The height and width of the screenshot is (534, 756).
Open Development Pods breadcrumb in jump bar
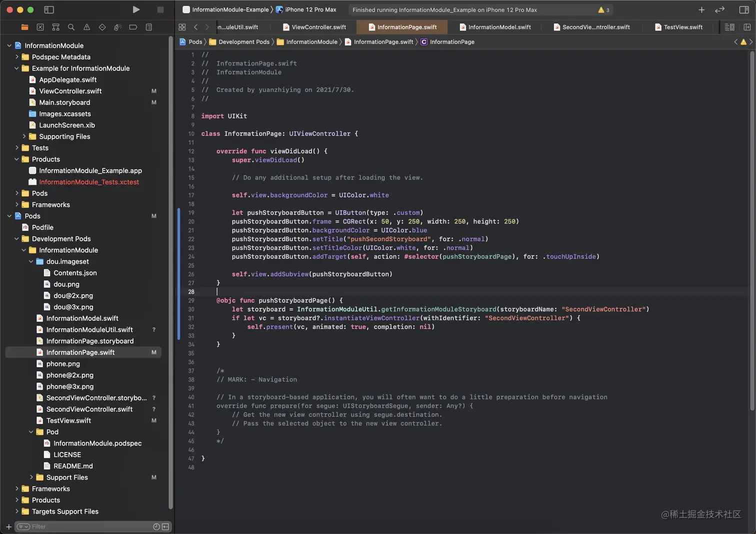coord(239,42)
